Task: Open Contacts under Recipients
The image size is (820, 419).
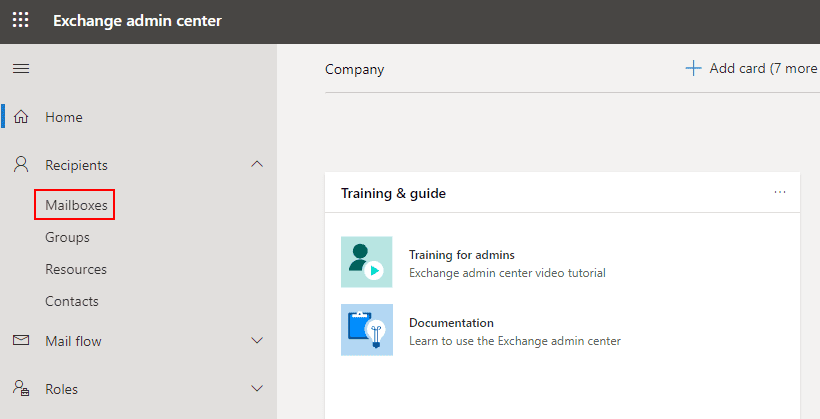Action: pyautogui.click(x=72, y=301)
